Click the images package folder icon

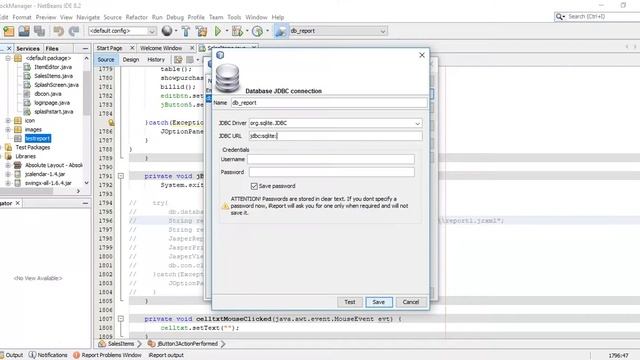coord(18,129)
